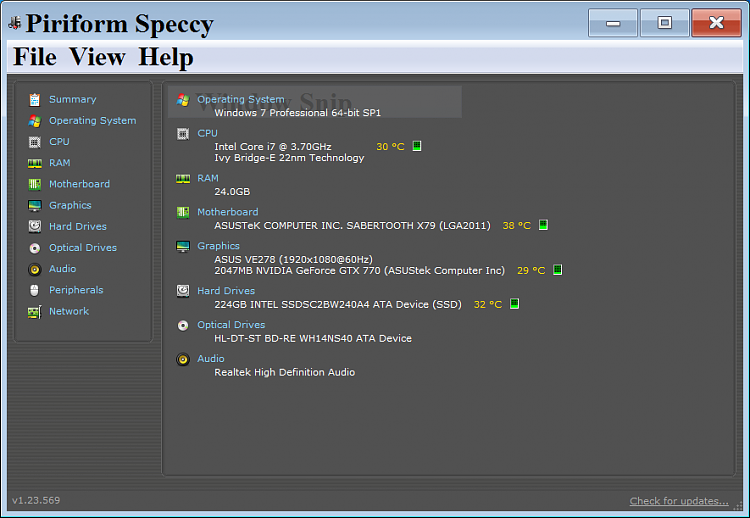Click the version number v1.23.569

[36, 501]
